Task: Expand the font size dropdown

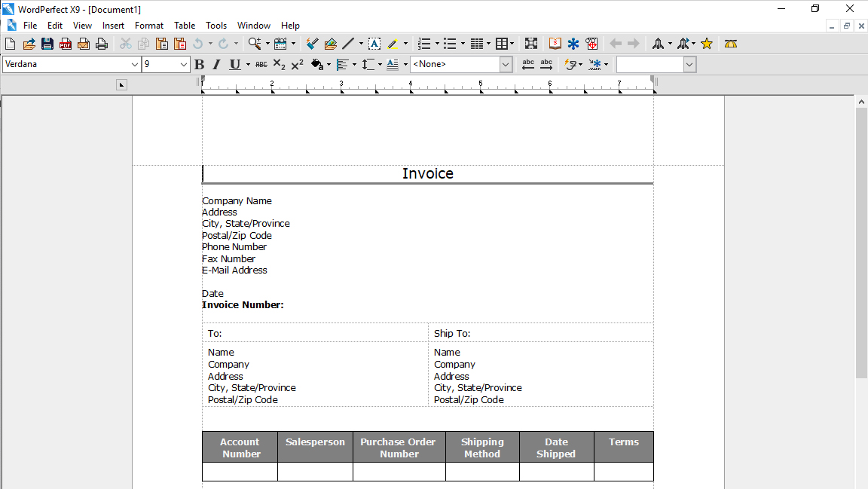Action: pyautogui.click(x=166, y=64)
